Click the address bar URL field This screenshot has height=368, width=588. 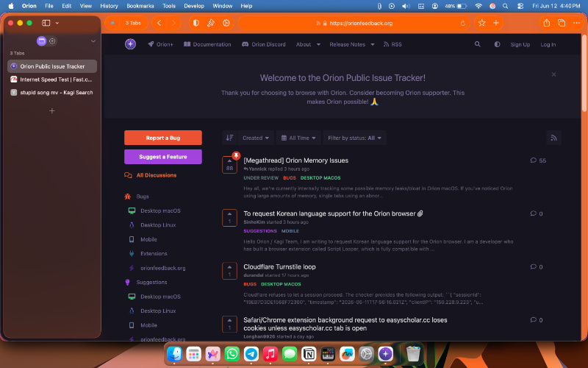(354, 24)
